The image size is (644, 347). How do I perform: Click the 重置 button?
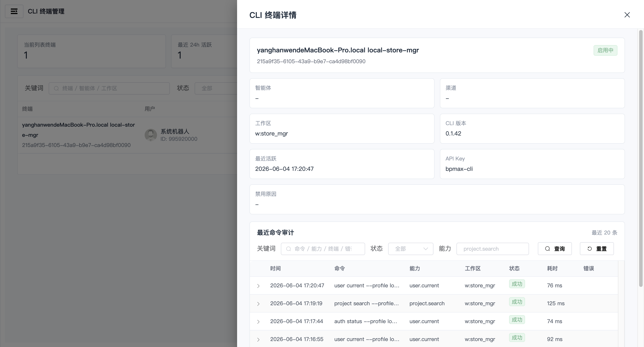click(x=596, y=249)
